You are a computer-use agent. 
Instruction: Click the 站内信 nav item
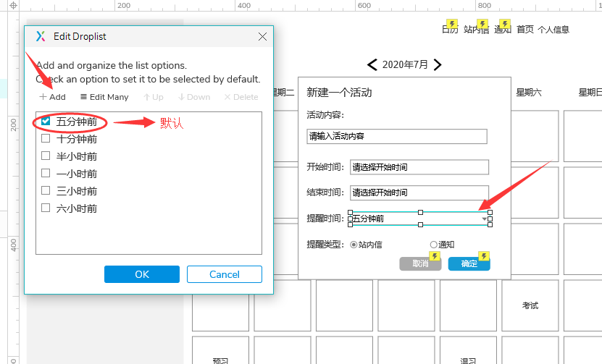click(x=477, y=30)
